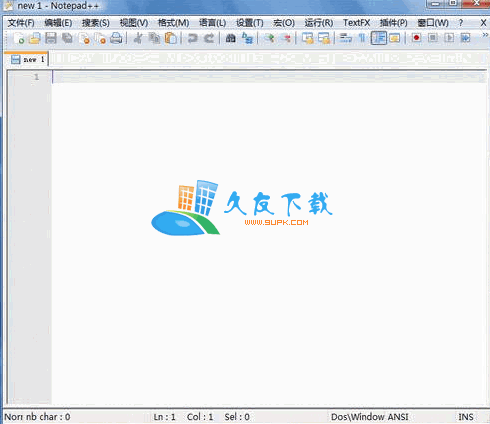
Task: Create a new file with toolbar icon
Action: [19, 38]
